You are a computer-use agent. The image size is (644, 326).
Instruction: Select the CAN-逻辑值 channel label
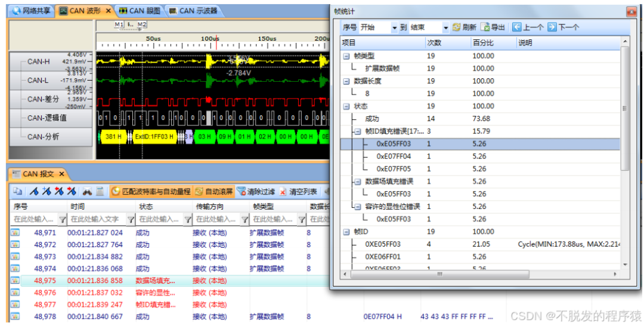[x=47, y=118]
